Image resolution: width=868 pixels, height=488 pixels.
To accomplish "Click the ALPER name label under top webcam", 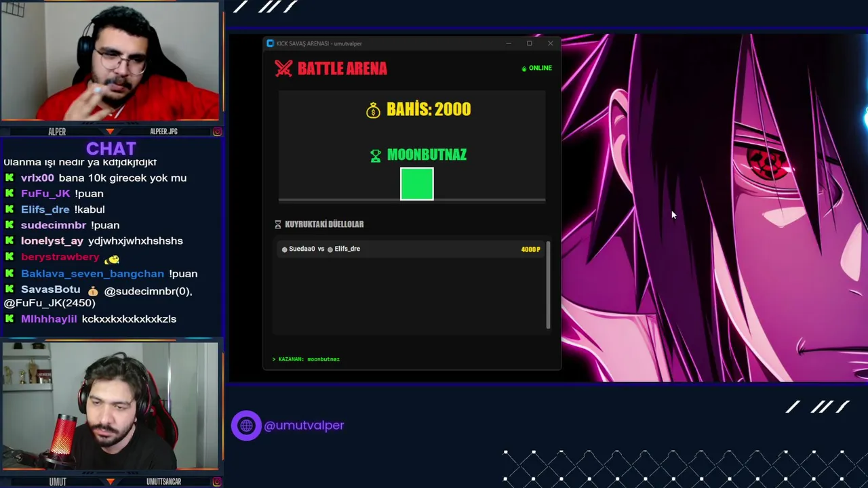I will (57, 131).
